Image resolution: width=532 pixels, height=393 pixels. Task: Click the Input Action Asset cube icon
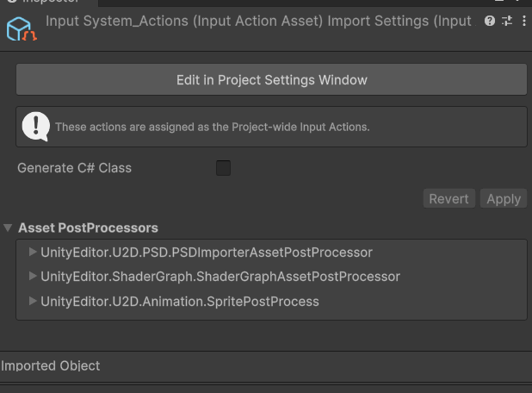point(19,29)
